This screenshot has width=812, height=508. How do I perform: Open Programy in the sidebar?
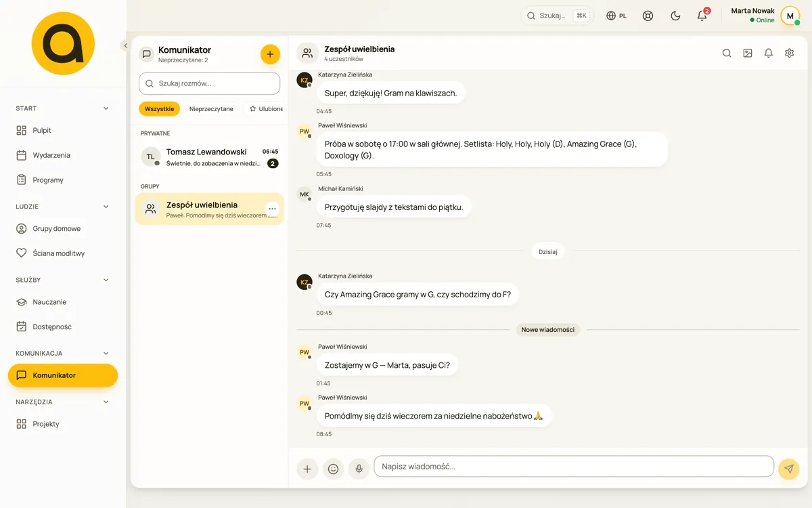click(x=63, y=179)
